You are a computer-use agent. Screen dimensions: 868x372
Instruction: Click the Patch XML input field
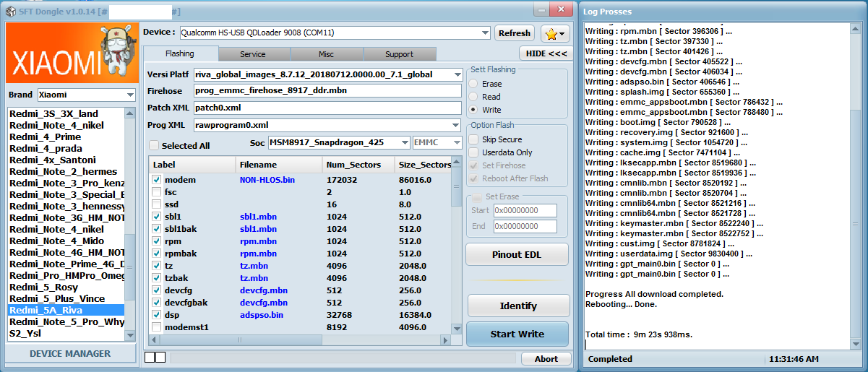pos(327,108)
